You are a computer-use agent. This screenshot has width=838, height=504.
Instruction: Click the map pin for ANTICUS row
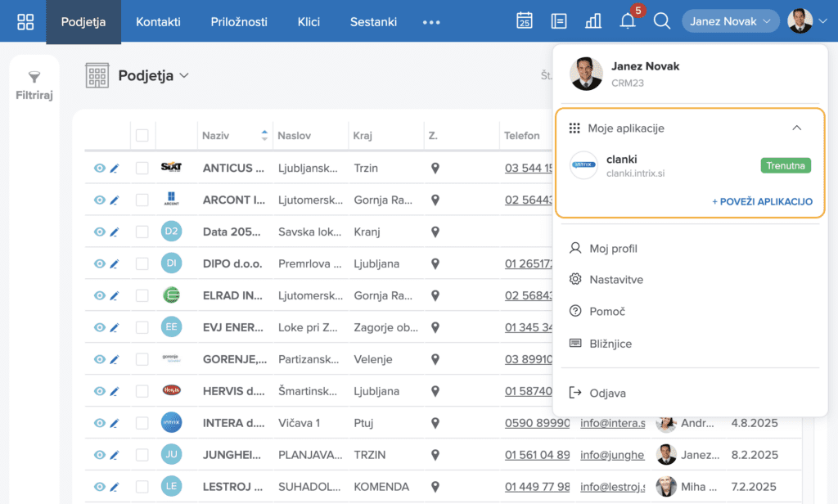(435, 168)
